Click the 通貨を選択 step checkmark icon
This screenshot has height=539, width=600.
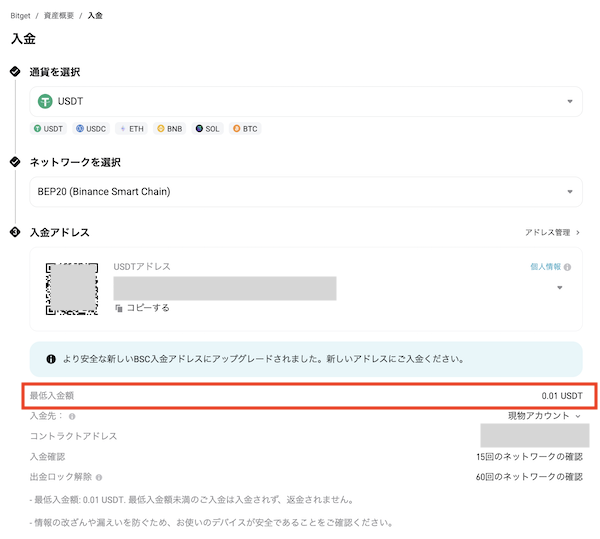15,72
